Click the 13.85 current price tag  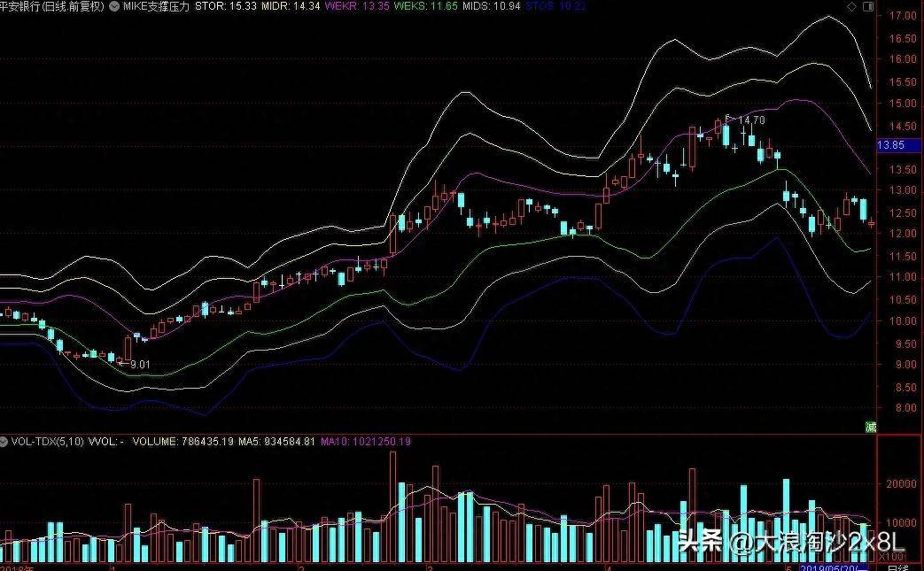point(897,145)
